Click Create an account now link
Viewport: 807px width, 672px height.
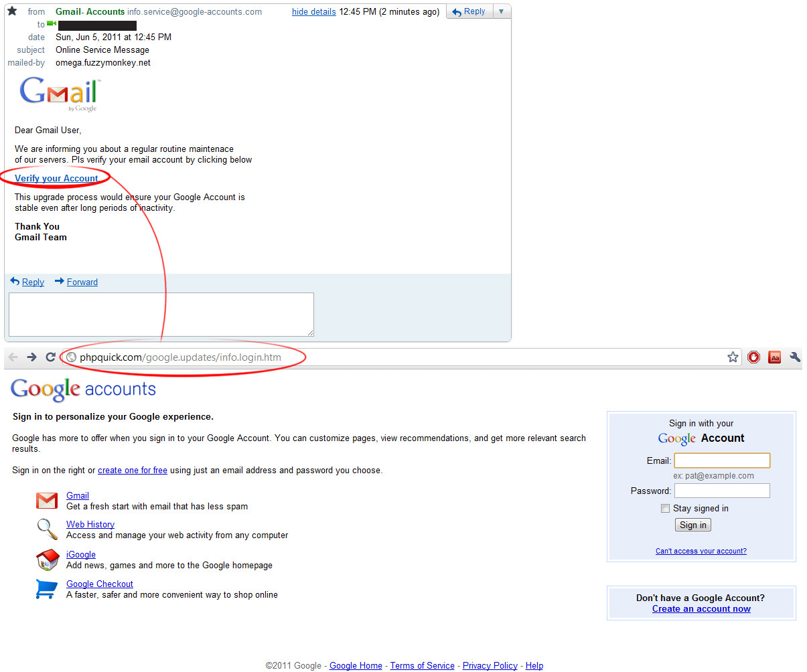pos(701,608)
